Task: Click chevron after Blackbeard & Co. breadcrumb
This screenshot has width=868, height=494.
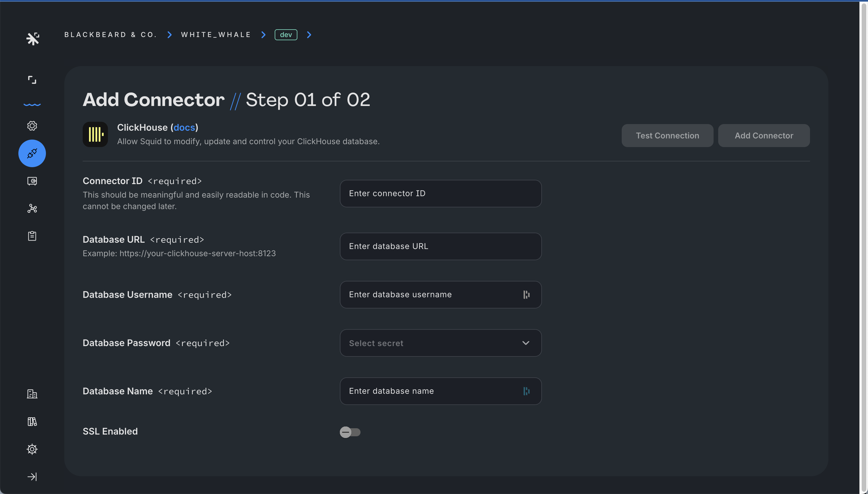Action: click(170, 35)
